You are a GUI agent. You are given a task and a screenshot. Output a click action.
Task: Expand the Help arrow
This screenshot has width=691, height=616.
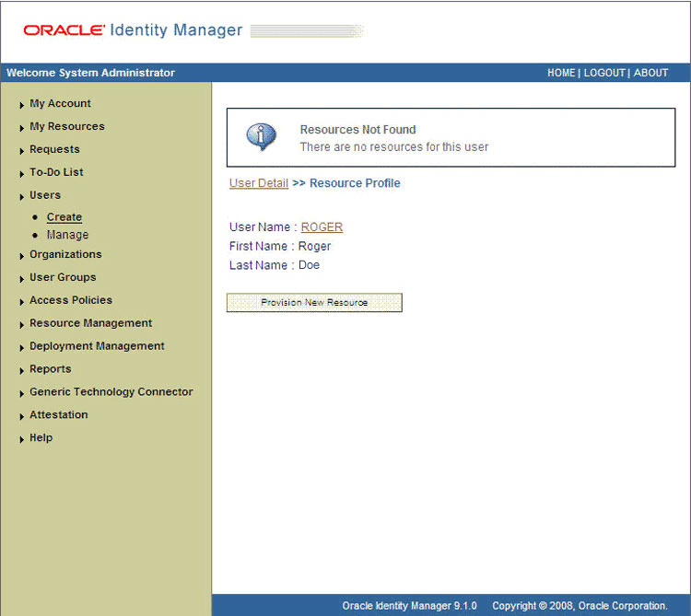pyautogui.click(x=21, y=439)
